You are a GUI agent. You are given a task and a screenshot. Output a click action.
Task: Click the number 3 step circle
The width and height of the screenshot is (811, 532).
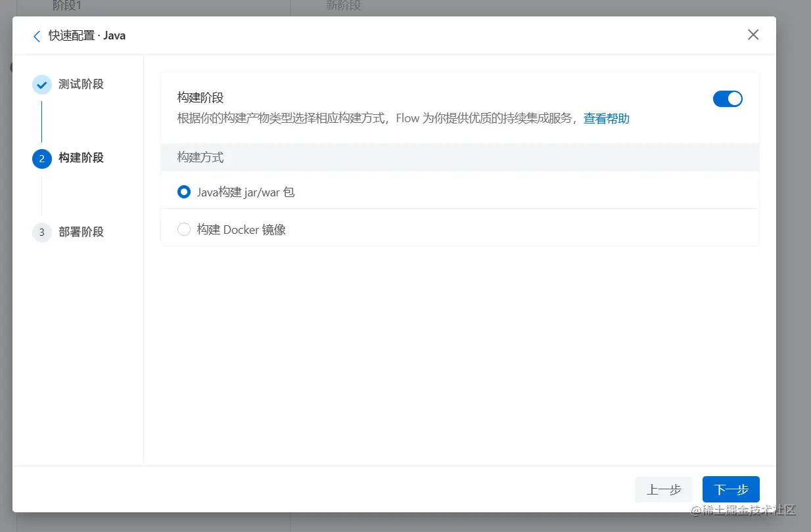[41, 233]
